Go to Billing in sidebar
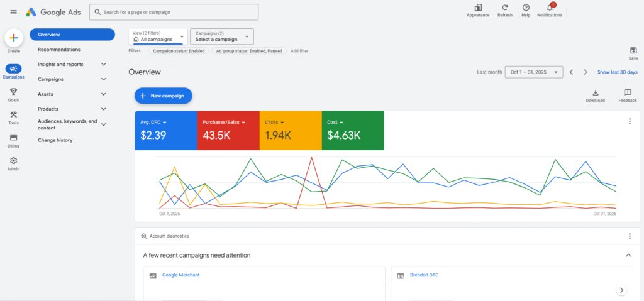 [x=13, y=138]
